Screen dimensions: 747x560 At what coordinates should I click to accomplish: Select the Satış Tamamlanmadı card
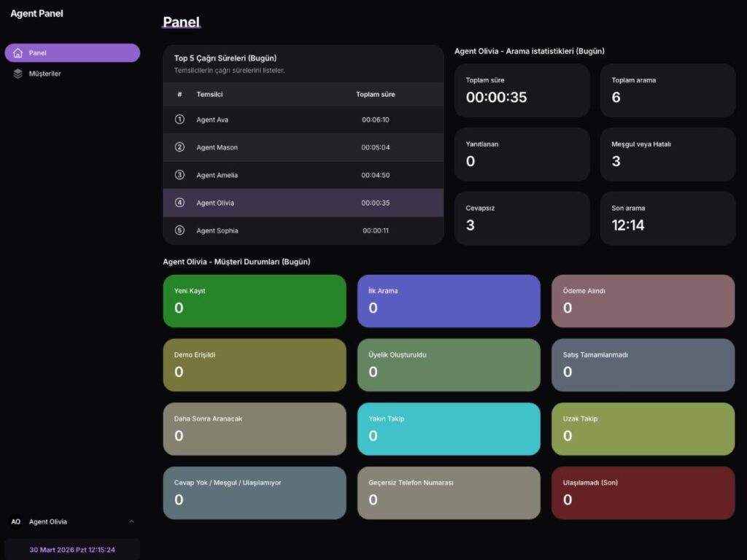tap(643, 365)
